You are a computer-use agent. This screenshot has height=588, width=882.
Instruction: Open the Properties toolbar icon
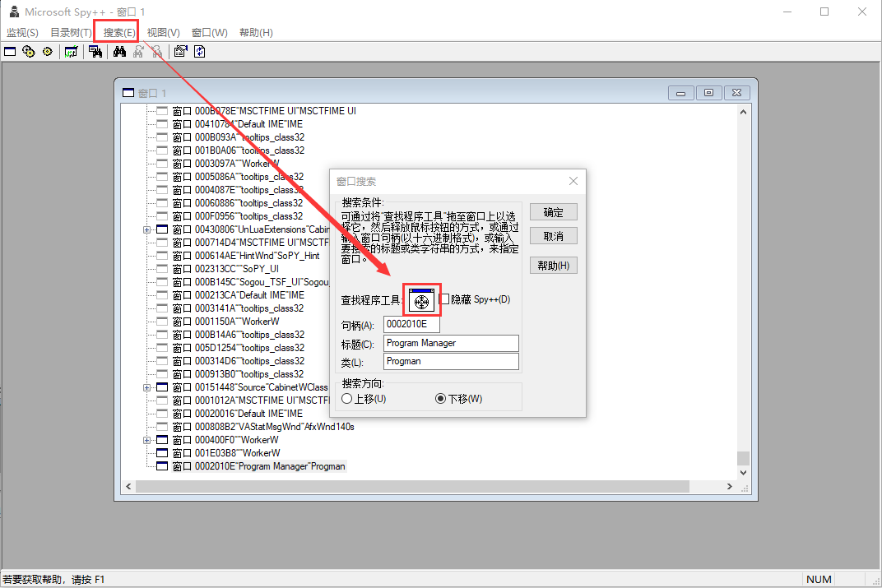180,51
